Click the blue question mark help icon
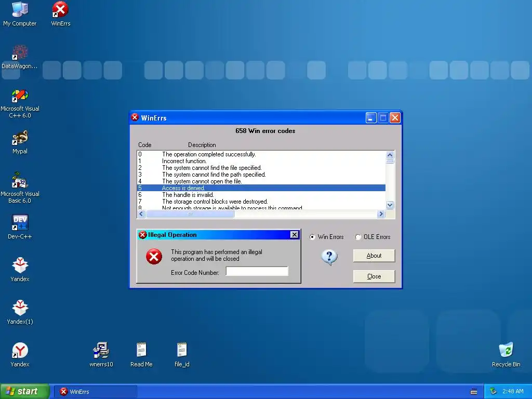Screen dimensions: 532x399 pos(329,258)
